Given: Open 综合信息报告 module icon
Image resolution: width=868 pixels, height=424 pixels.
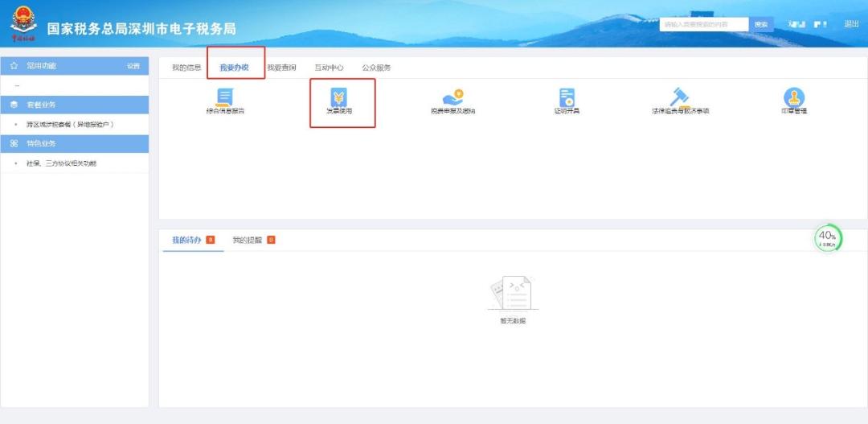Looking at the screenshot, I should pos(225,97).
